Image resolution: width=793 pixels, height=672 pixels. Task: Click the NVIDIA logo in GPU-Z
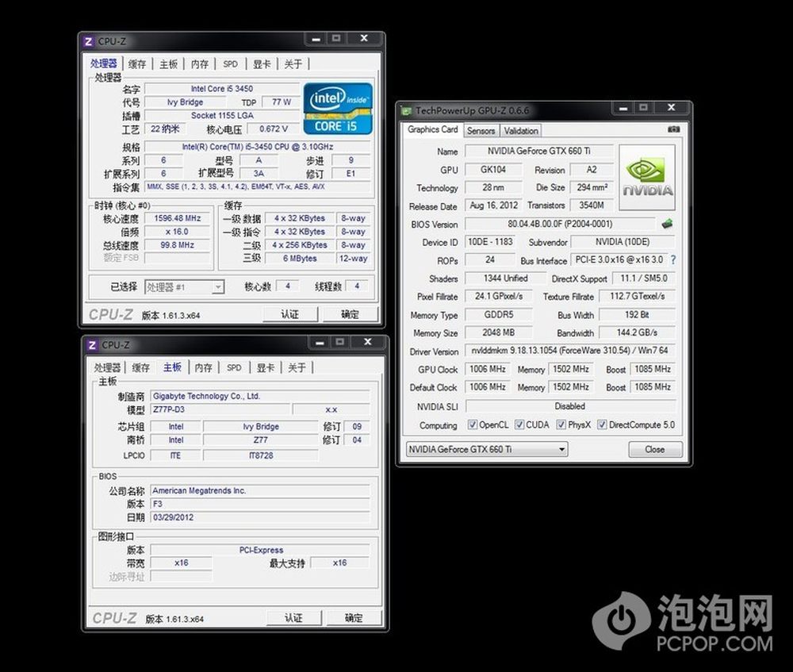(647, 177)
